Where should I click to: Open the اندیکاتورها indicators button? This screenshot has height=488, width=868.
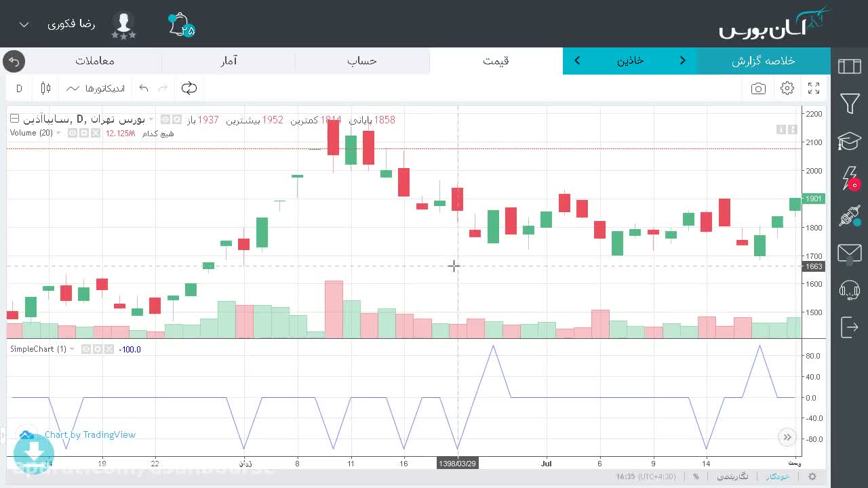[x=96, y=88]
